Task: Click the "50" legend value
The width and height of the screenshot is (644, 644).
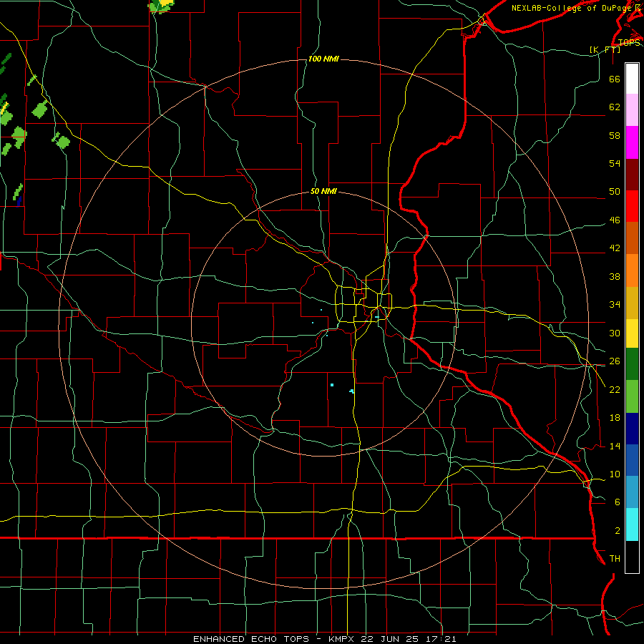Action: 615,192
